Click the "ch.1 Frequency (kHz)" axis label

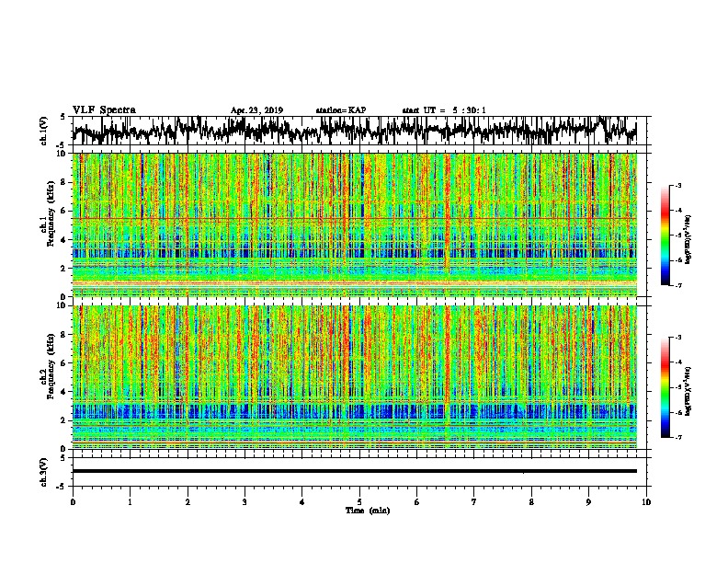48,214
